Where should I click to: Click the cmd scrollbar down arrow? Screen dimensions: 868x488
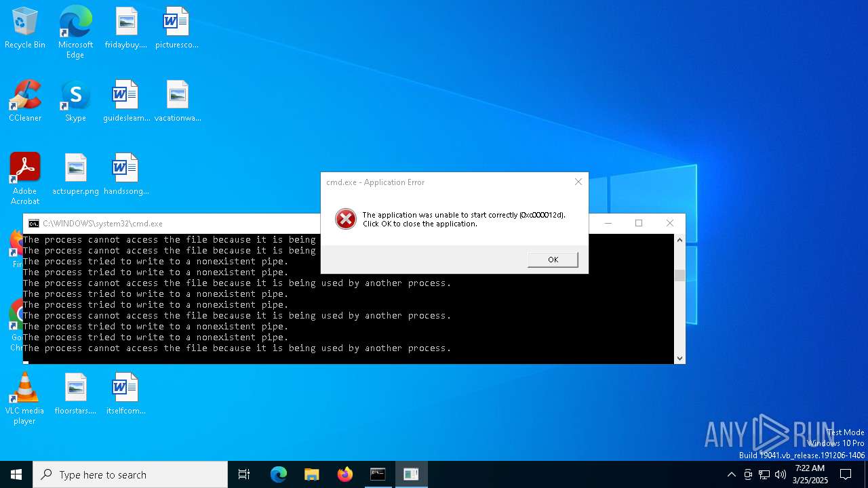point(679,358)
